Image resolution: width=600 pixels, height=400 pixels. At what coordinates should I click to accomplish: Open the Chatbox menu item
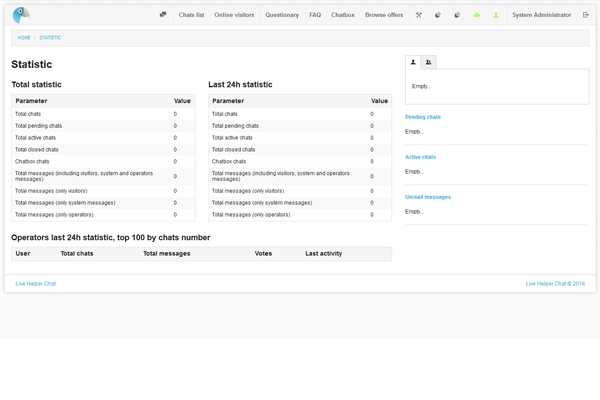click(x=343, y=15)
